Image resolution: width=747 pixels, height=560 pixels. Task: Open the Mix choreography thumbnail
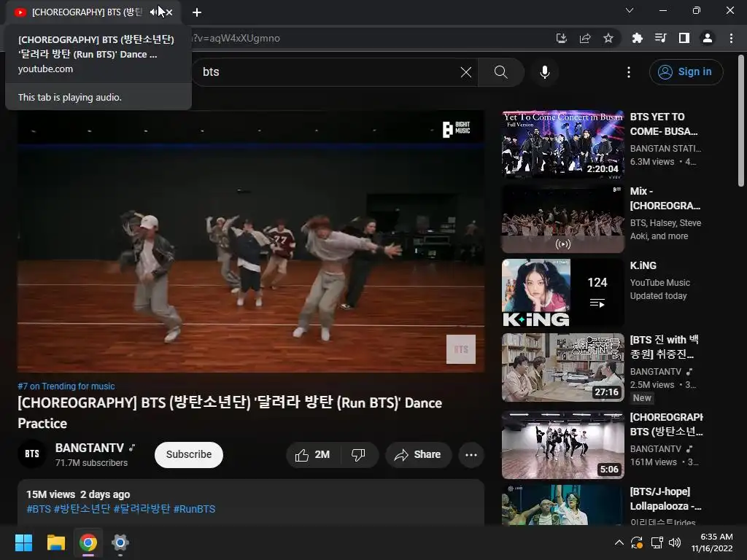pyautogui.click(x=562, y=219)
